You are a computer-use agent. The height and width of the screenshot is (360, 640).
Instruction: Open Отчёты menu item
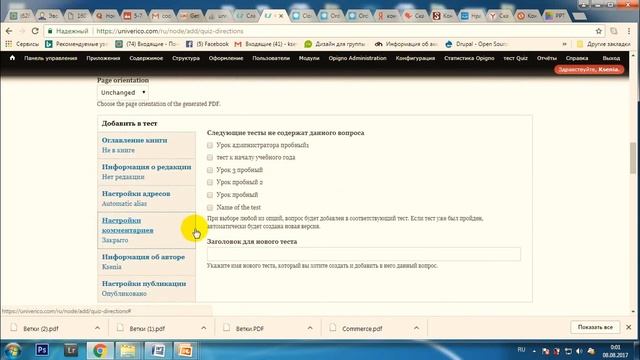point(547,58)
